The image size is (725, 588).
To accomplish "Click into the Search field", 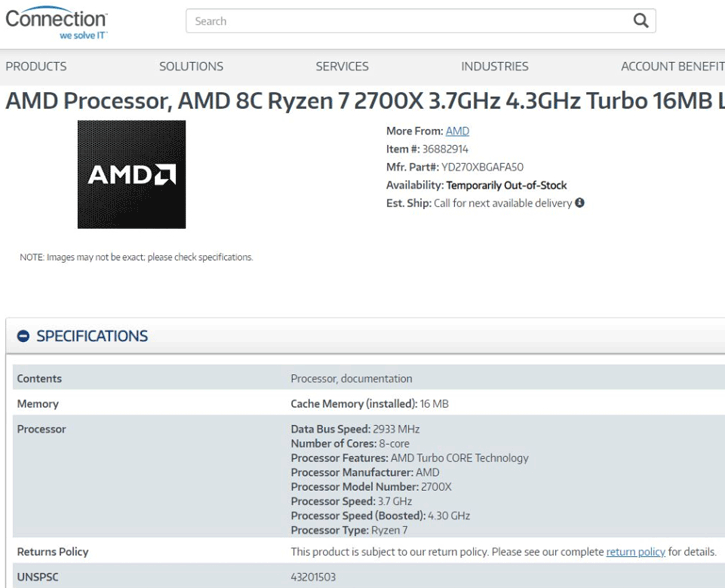I will coord(420,21).
